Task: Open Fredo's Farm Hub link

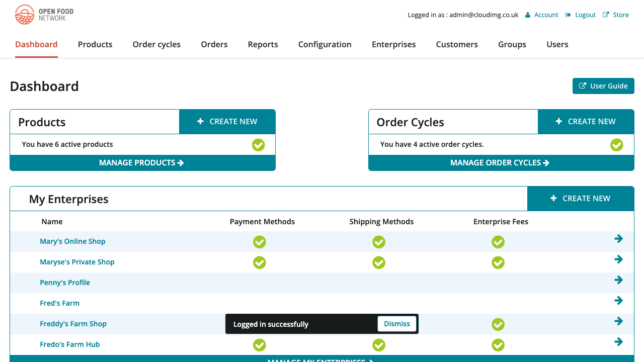Action: tap(69, 344)
